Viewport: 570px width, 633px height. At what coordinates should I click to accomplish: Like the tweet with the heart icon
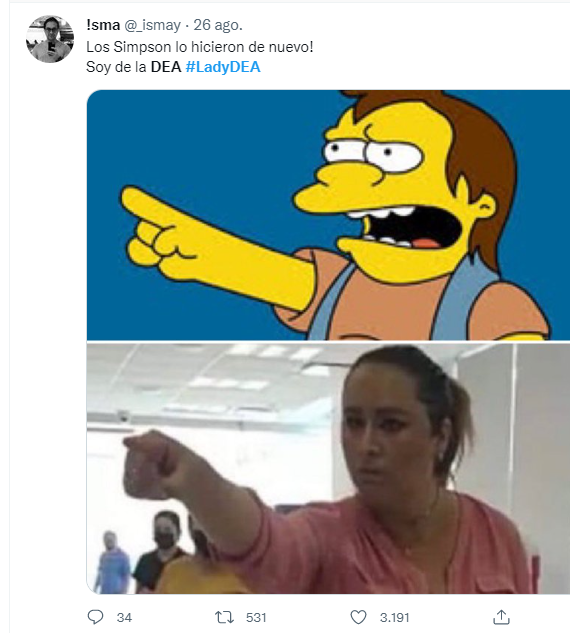tap(358, 617)
